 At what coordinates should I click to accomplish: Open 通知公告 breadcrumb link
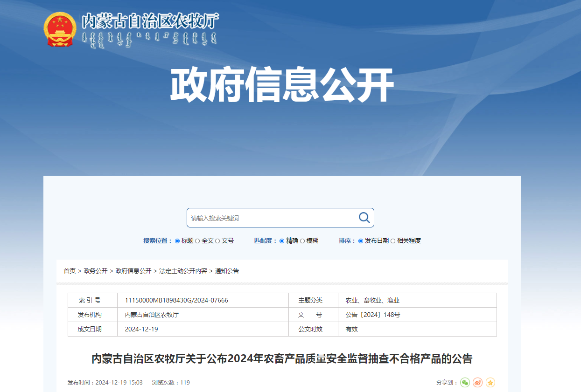coord(227,271)
